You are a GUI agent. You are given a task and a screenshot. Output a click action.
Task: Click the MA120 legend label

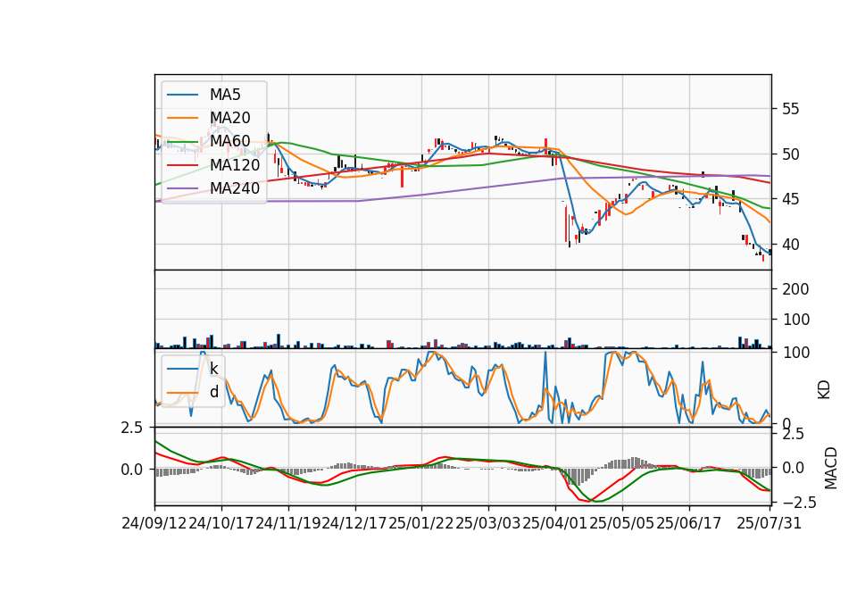tap(235, 164)
